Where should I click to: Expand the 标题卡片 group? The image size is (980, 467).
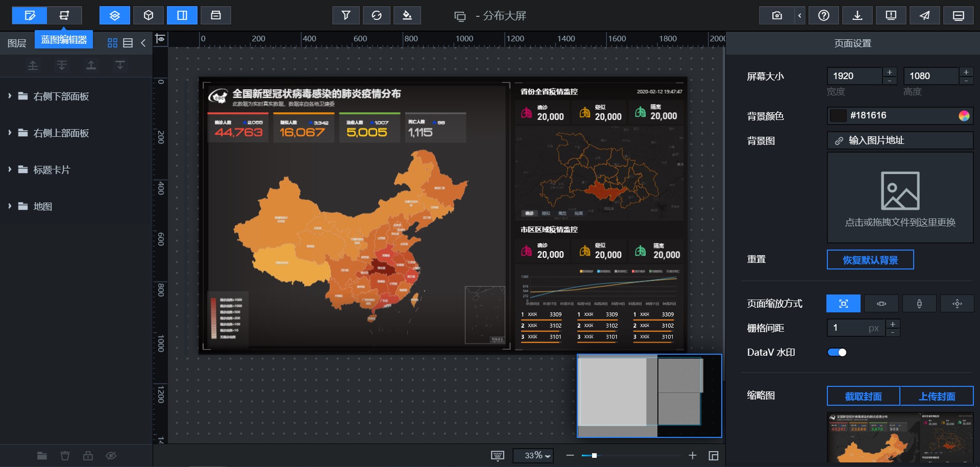(x=10, y=169)
